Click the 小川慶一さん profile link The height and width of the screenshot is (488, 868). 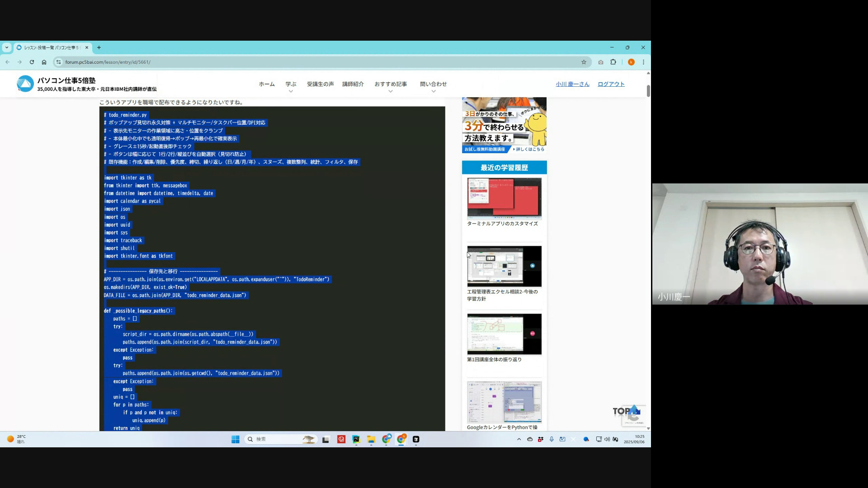[572, 84]
